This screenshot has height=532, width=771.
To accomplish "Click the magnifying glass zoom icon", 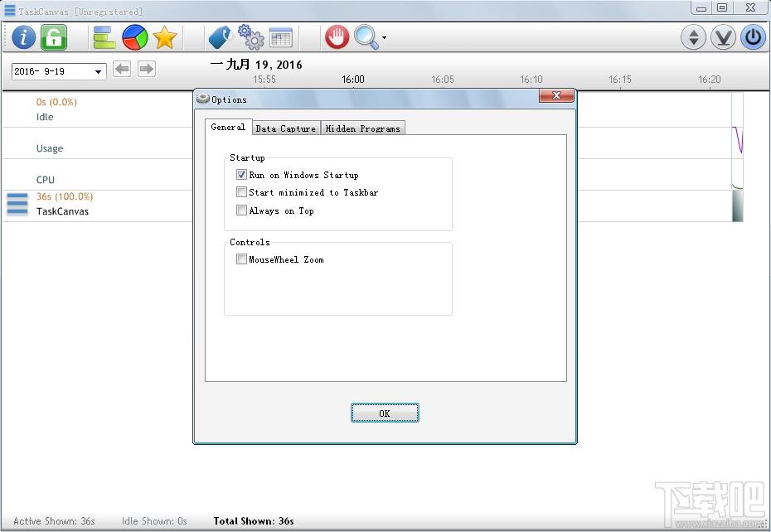I will point(366,37).
